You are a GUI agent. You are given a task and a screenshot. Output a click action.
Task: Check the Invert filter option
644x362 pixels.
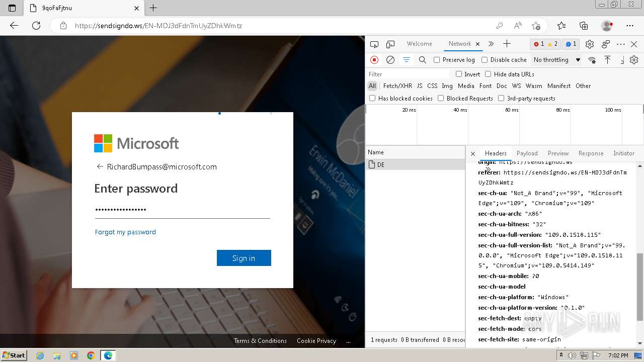459,74
